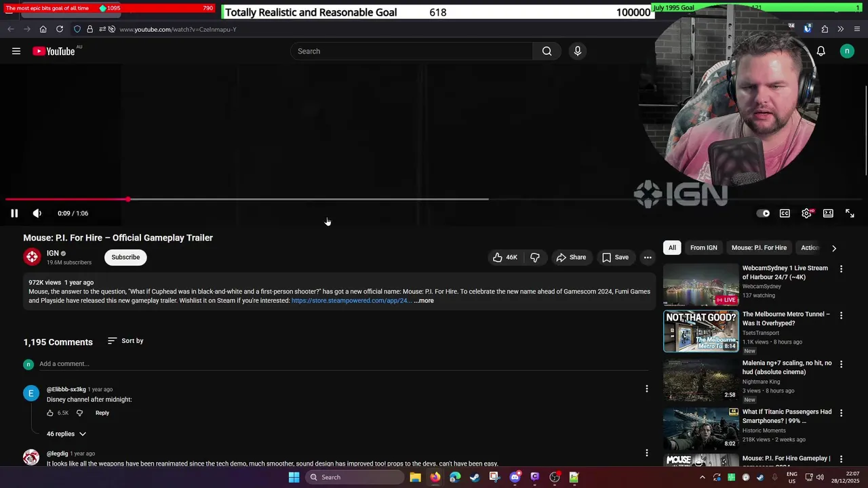Open YouTube notifications bell
The width and height of the screenshot is (868, 488).
(821, 51)
